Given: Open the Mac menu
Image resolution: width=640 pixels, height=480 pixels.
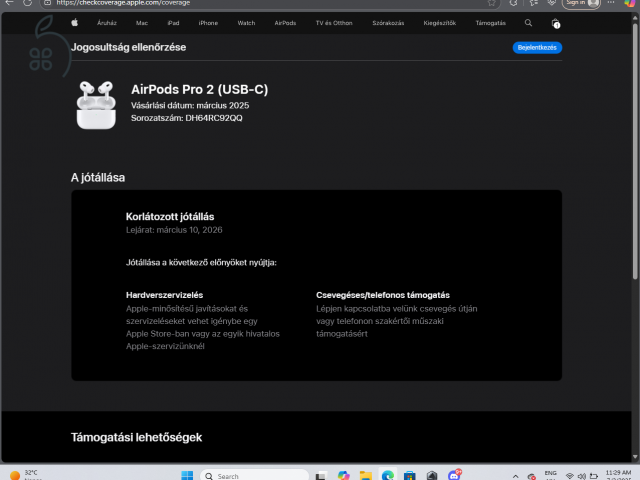Looking at the screenshot, I should pyautogui.click(x=142, y=23).
